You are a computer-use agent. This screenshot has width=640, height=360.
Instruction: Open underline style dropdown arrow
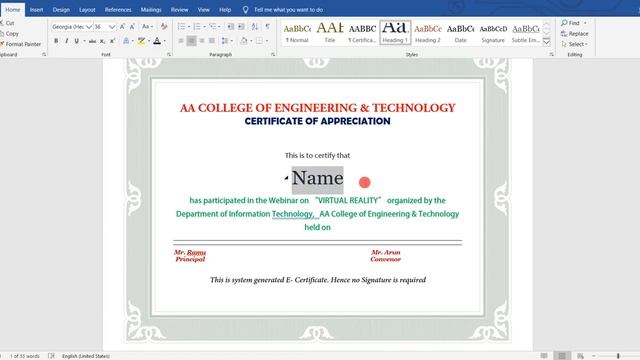84,41
